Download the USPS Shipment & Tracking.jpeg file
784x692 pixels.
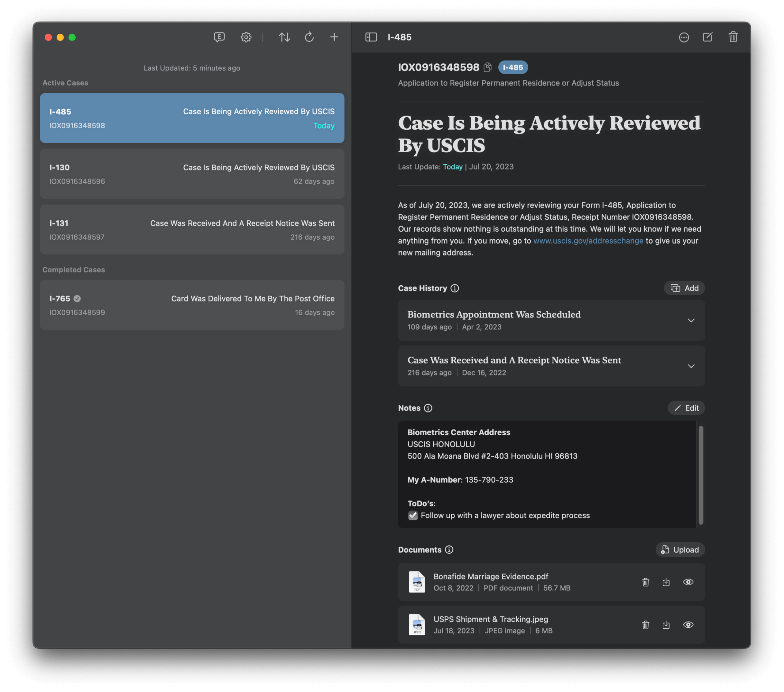[x=666, y=625]
